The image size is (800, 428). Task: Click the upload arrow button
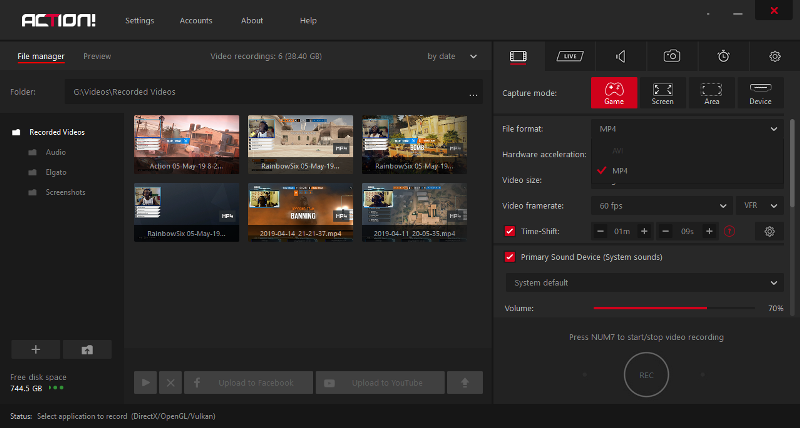[x=464, y=383]
